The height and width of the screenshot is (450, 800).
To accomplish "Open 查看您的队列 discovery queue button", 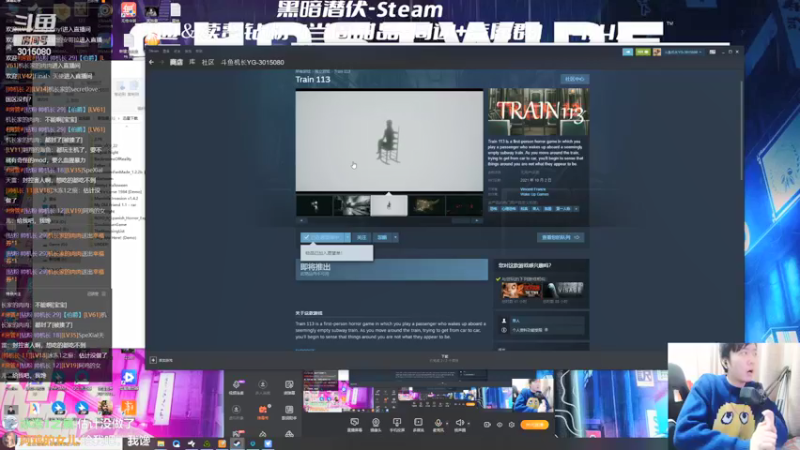I will pyautogui.click(x=560, y=237).
